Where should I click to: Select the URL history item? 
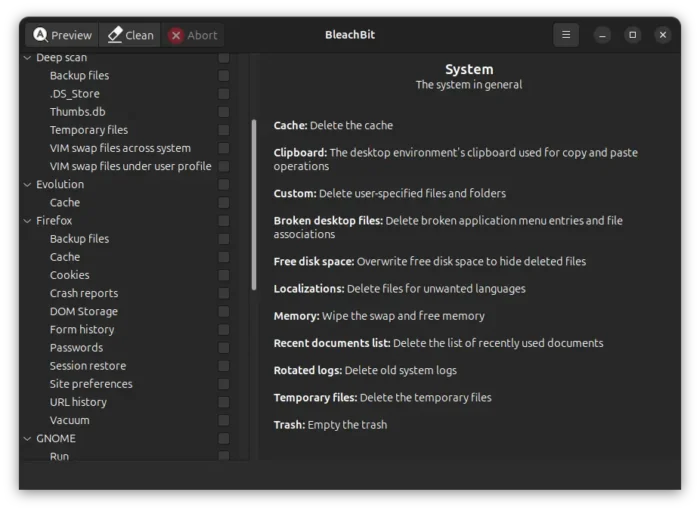coord(78,402)
